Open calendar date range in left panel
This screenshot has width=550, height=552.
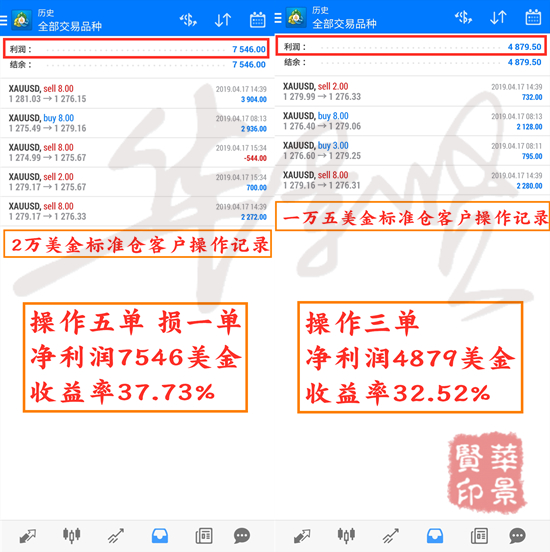click(257, 20)
